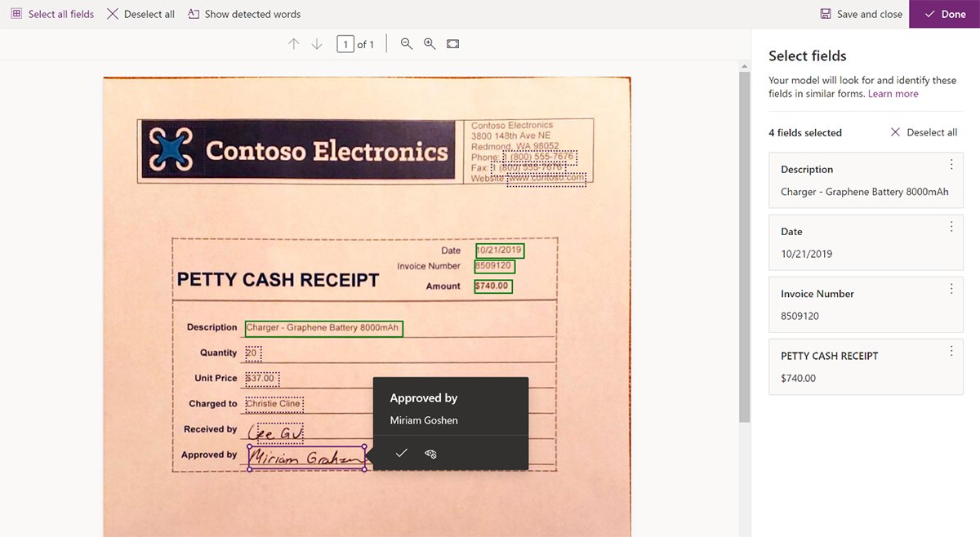Open the PETTY CASH RECEIPT field options menu
Screen dimensions: 980x537
tap(951, 350)
